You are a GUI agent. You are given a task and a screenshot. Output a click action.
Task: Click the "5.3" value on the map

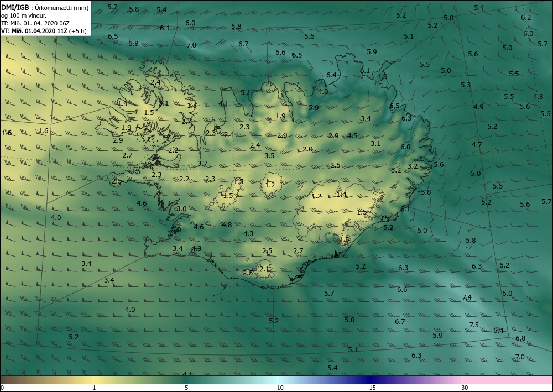click(466, 85)
